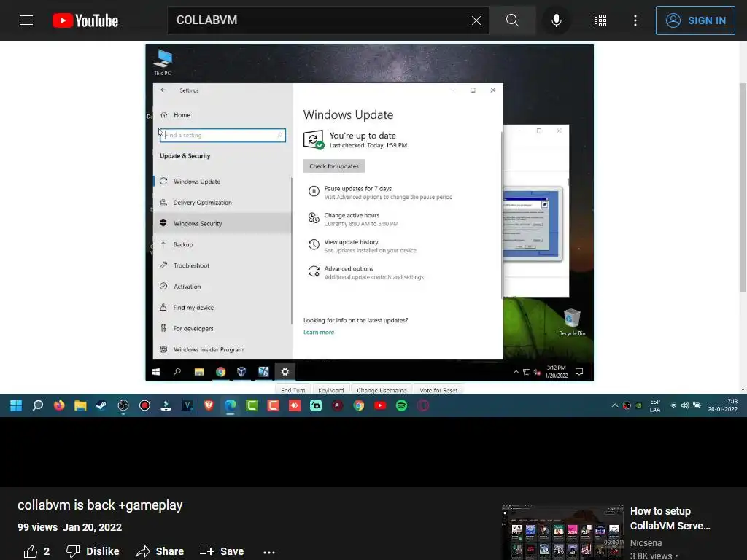The image size is (747, 560).
Task: Open YouTube app on host taskbar
Action: point(380,405)
